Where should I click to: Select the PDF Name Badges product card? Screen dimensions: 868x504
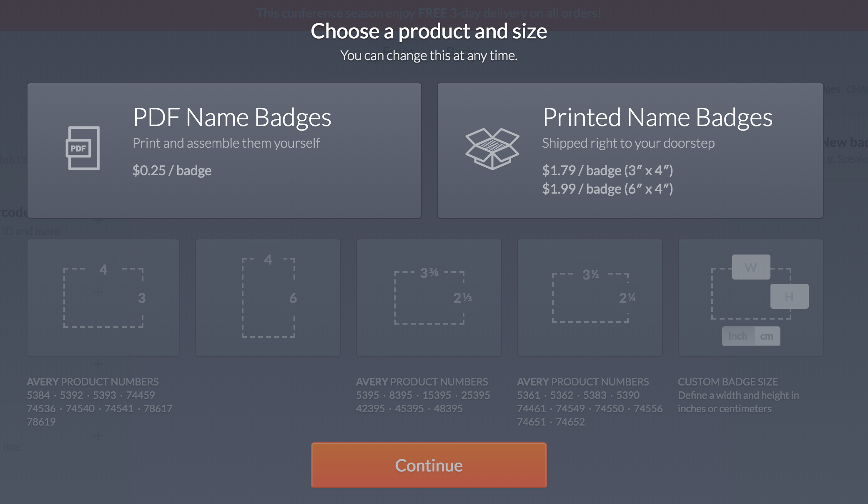[x=224, y=151]
